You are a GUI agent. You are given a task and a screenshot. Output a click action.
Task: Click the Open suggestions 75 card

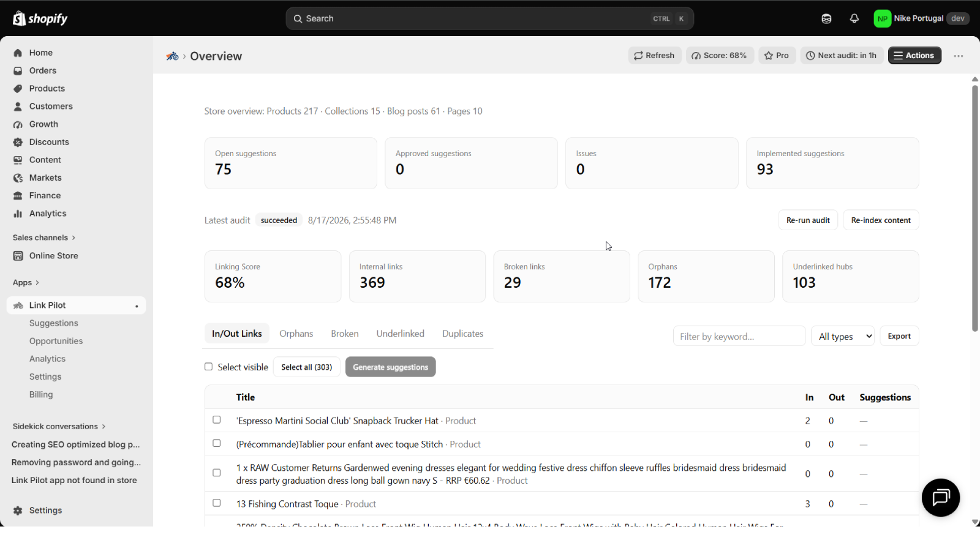[291, 163]
